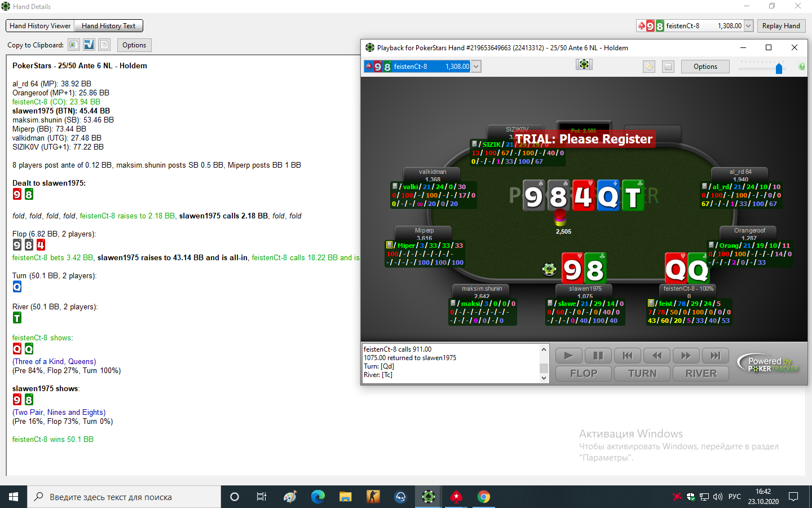Screen dimensions: 812x508
Task: Open note icon for player al_rd
Action: click(x=704, y=186)
